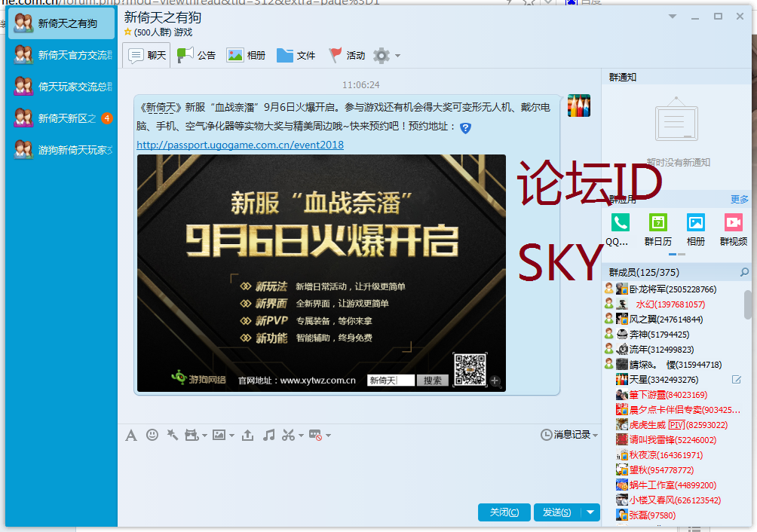757x532 pixels.
Task: Search group members with magnifier icon
Action: [x=744, y=272]
